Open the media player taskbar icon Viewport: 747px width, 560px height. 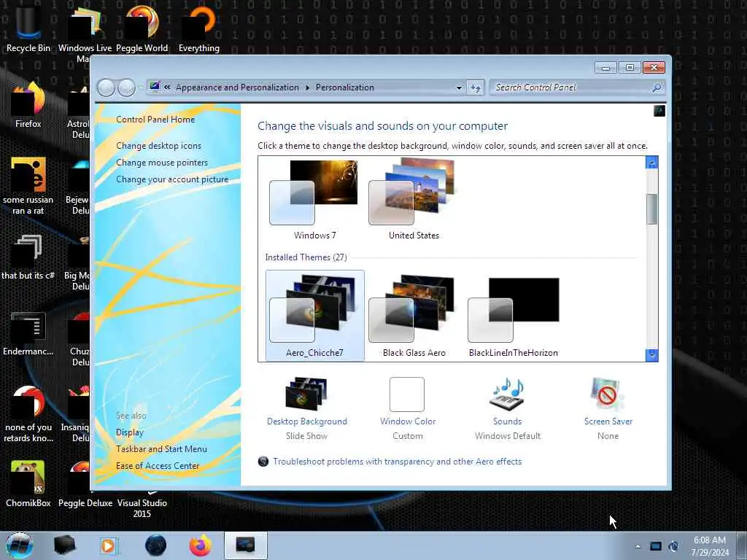click(109, 545)
